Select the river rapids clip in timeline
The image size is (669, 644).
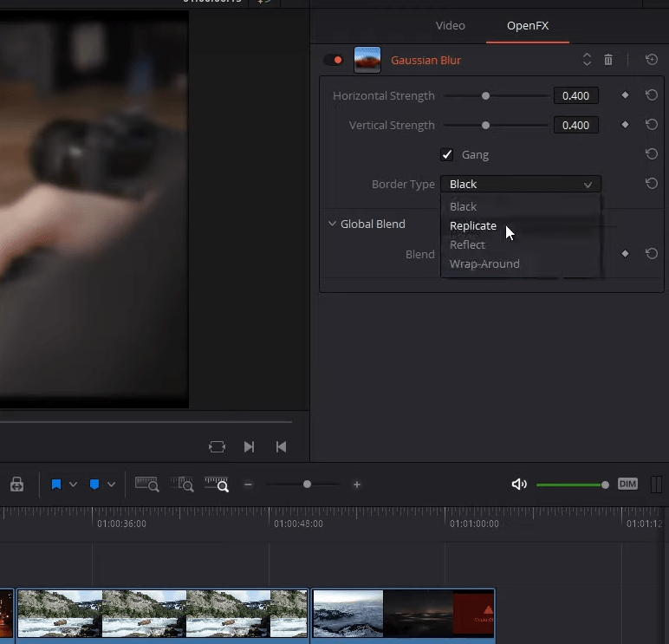[x=162, y=615]
